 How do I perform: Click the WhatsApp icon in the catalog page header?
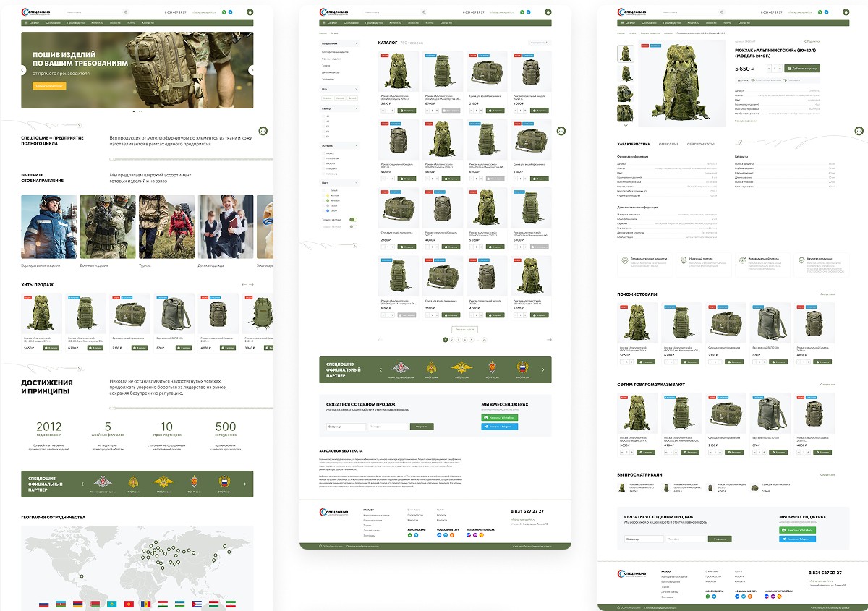[522, 12]
